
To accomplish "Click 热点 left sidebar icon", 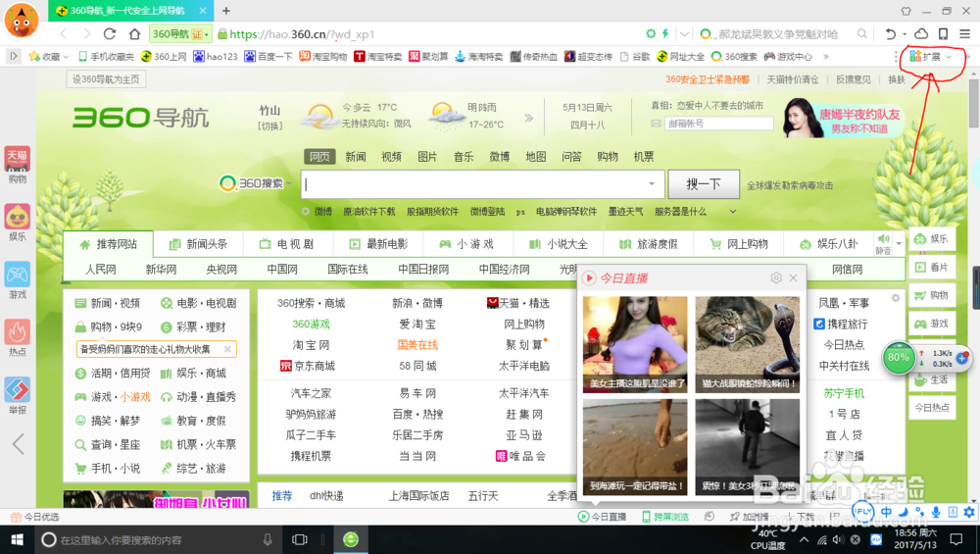I will [x=18, y=337].
